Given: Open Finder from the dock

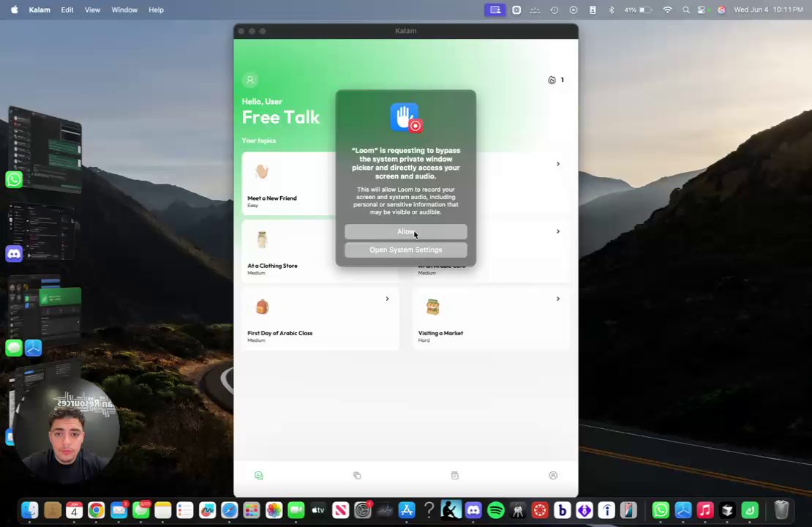Looking at the screenshot, I should click(30, 510).
